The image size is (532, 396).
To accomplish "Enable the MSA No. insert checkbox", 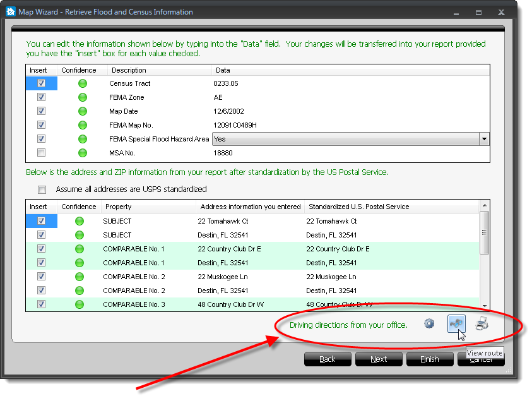I will click(42, 153).
